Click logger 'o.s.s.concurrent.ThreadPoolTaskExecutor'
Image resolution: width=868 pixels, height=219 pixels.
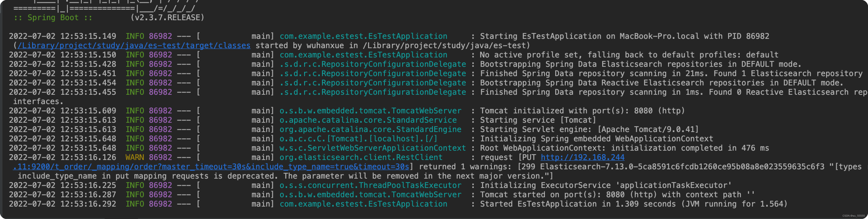[370, 185]
